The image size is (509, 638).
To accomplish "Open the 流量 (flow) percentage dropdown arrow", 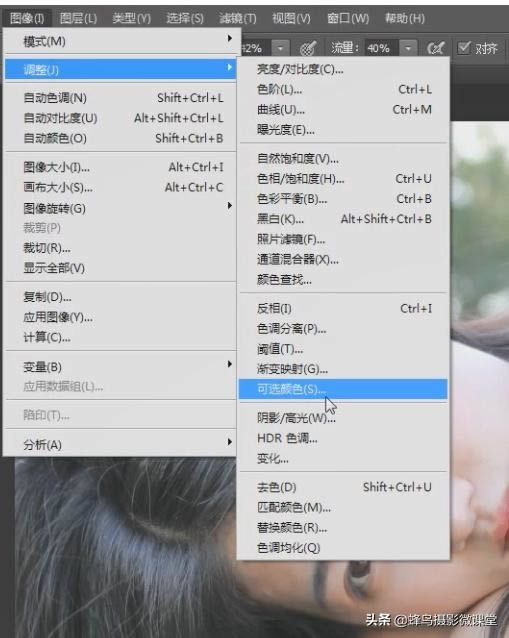I will pyautogui.click(x=408, y=48).
